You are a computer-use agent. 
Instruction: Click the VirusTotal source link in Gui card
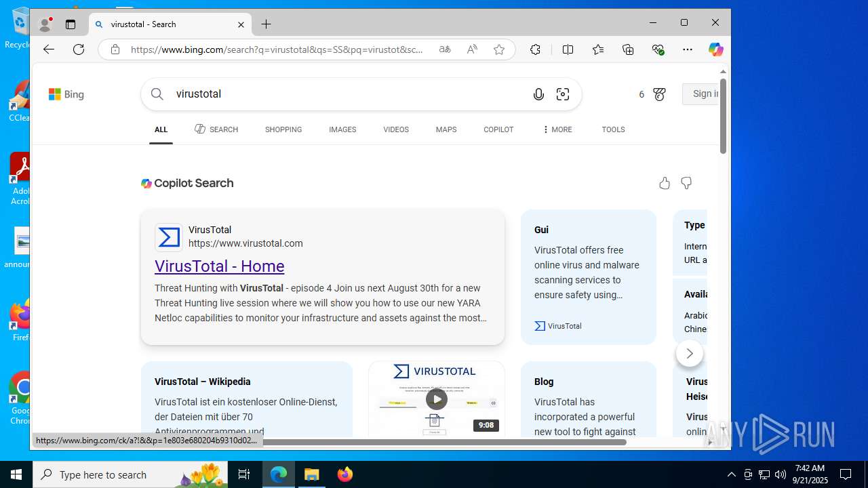pyautogui.click(x=558, y=326)
